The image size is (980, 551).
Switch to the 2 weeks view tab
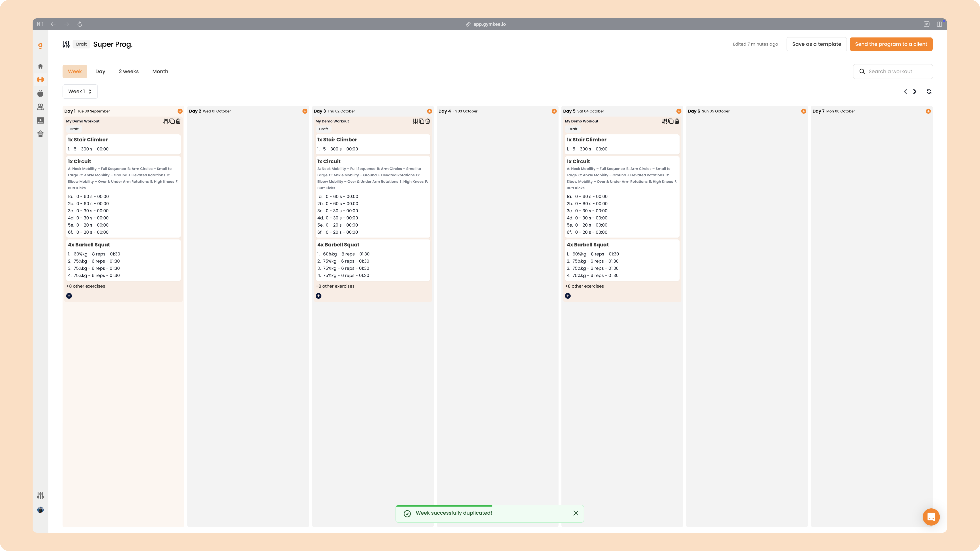129,71
